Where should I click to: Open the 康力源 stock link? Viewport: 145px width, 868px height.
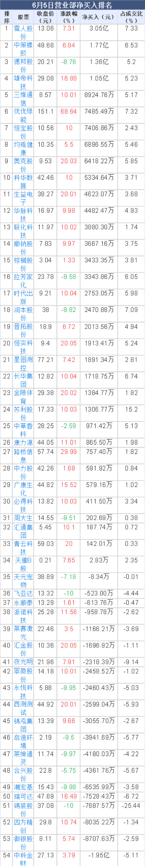pyautogui.click(x=23, y=442)
